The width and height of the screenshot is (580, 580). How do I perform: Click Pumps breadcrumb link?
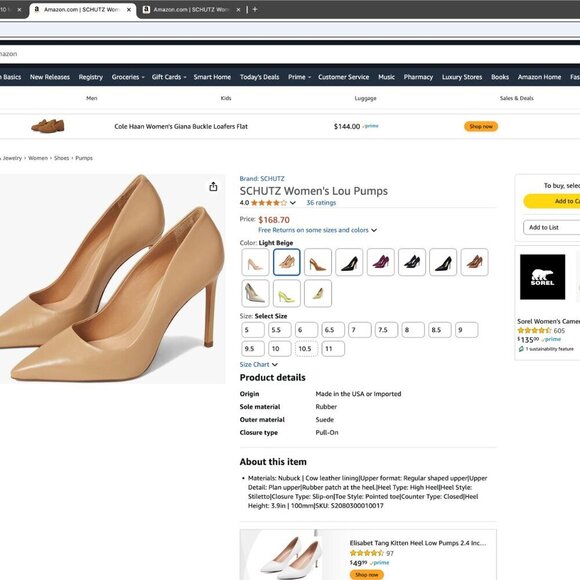(84, 158)
